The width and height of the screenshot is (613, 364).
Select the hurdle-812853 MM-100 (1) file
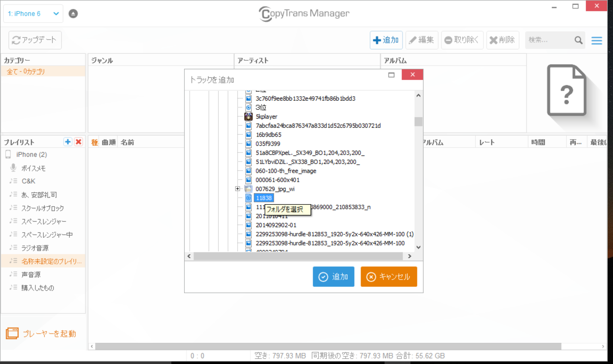[x=335, y=234]
